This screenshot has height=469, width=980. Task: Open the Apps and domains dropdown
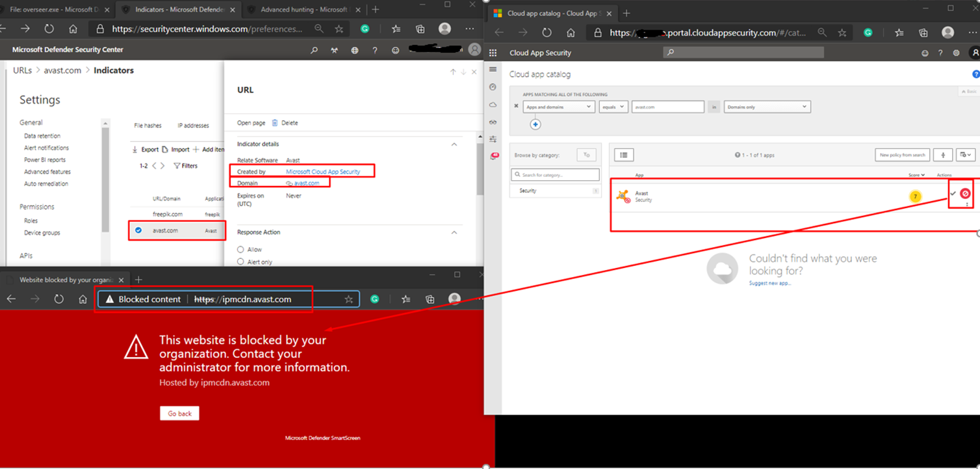point(559,107)
